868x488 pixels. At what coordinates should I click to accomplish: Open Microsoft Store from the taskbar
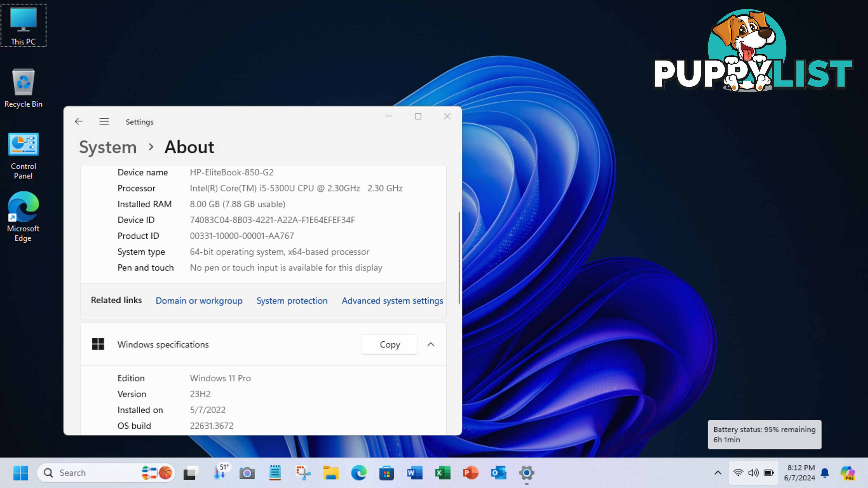pos(387,473)
